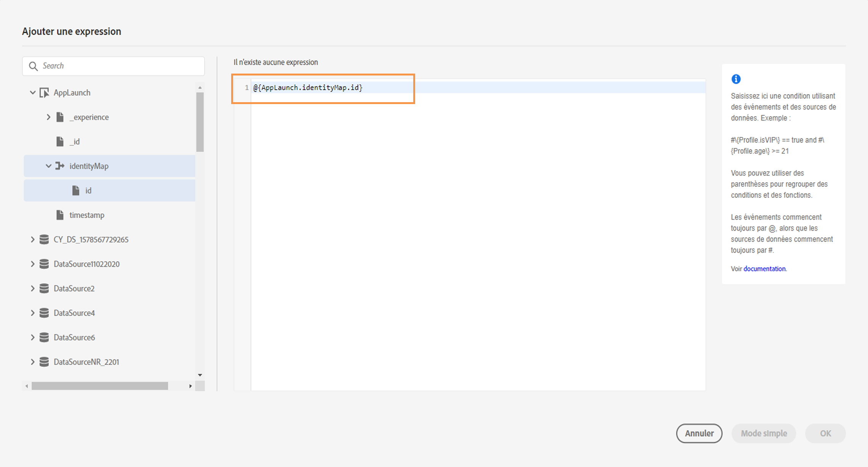
Task: Collapse the identityMap node
Action: pyautogui.click(x=48, y=166)
